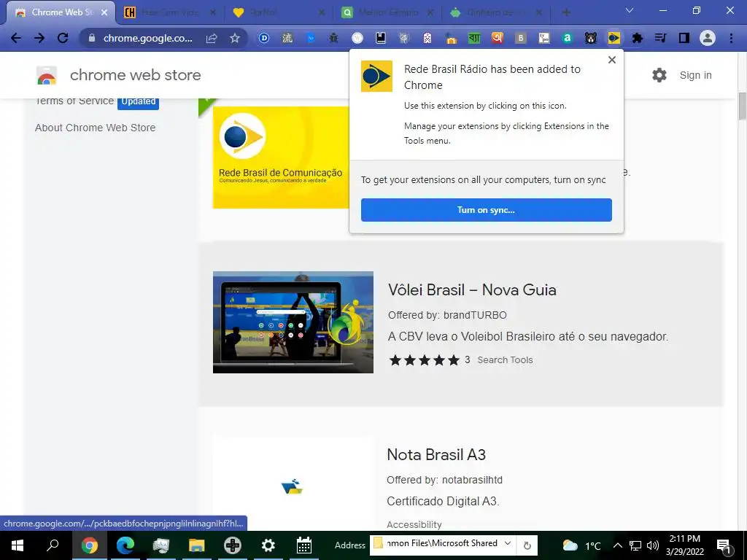Open Microsoft Edge from the taskbar
Image resolution: width=747 pixels, height=560 pixels.
(x=125, y=545)
